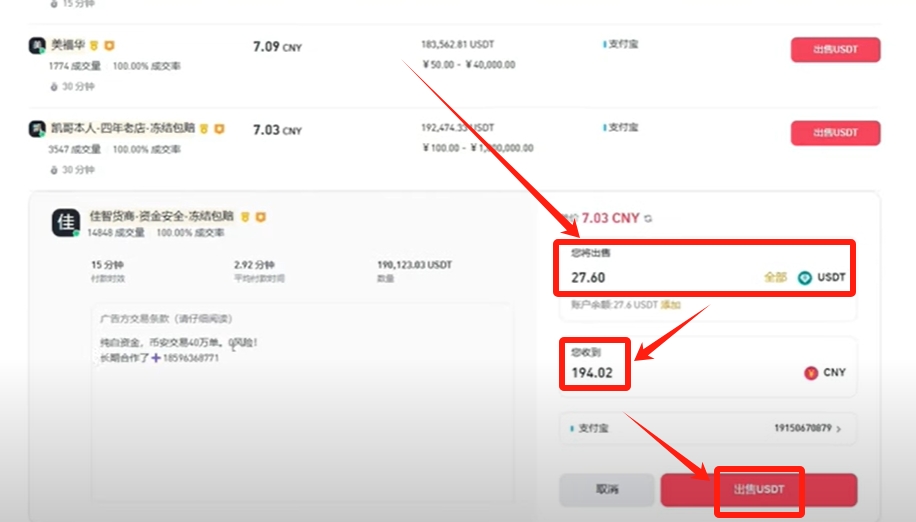This screenshot has width=916, height=522.
Task: Click the chevron after account 19150670879
Action: (x=839, y=430)
